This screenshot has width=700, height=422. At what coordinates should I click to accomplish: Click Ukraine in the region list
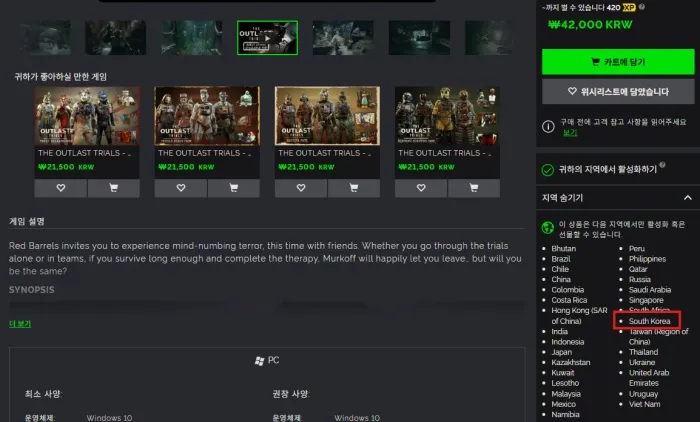click(x=642, y=363)
